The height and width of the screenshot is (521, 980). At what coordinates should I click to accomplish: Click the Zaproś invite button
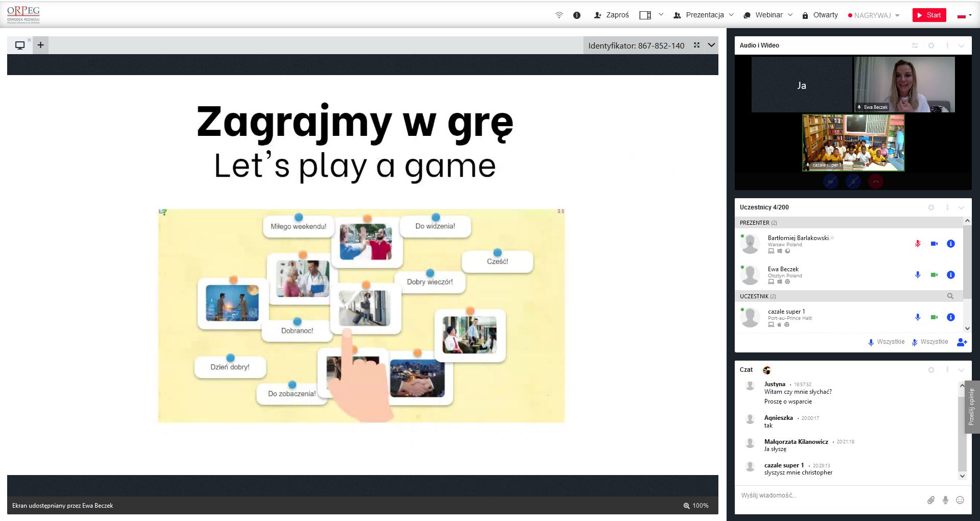[x=611, y=15]
